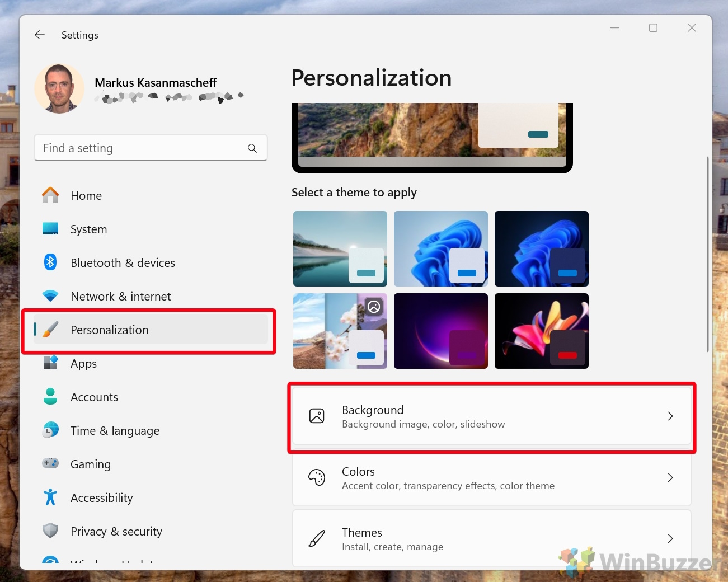Click the Themes brush icon
The image size is (728, 582).
click(x=317, y=538)
